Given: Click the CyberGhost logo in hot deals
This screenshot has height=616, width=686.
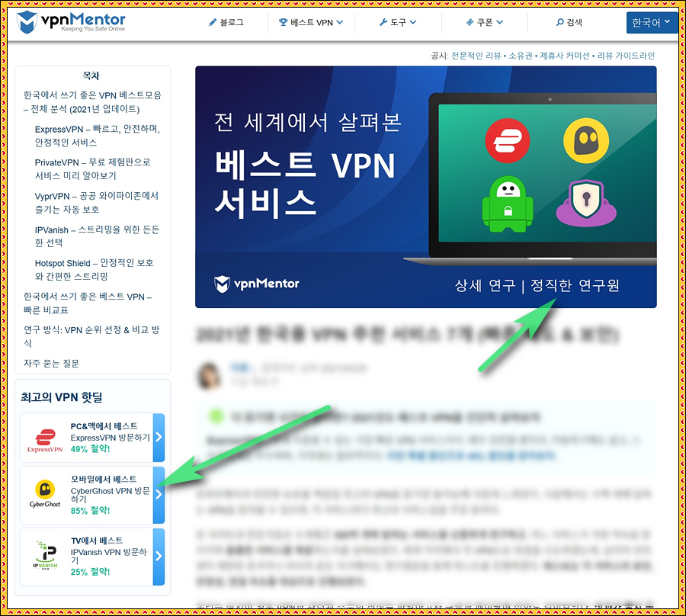Looking at the screenshot, I should 45,493.
